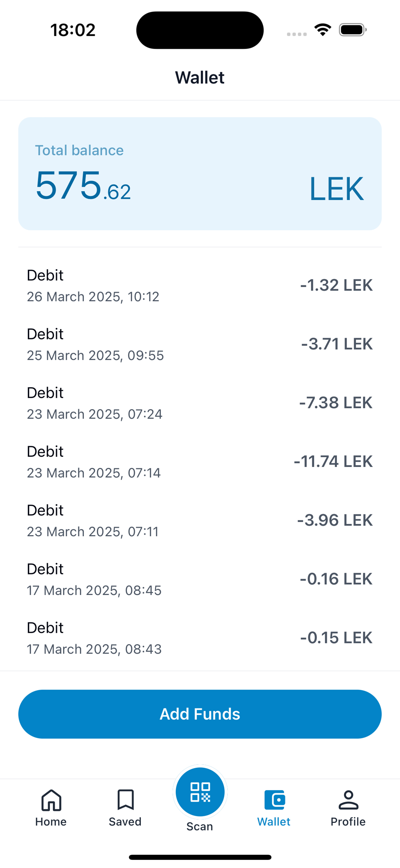Open the Profile person icon
The height and width of the screenshot is (868, 400).
coord(348,799)
